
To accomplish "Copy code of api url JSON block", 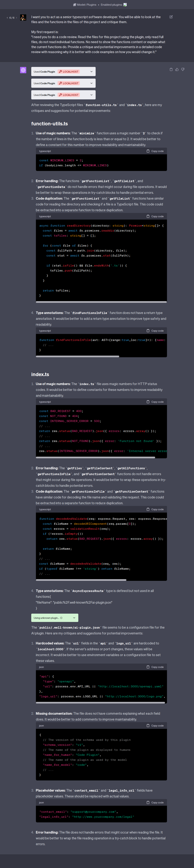I will [155, 667].
